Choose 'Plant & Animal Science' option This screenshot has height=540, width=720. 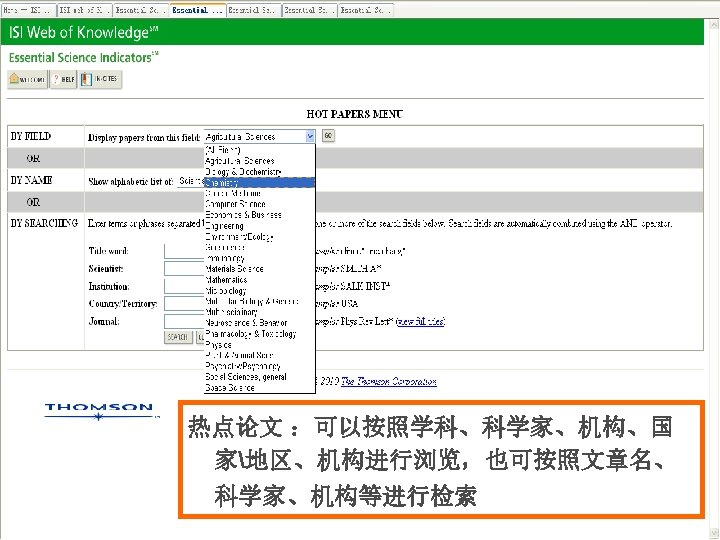coord(259,355)
